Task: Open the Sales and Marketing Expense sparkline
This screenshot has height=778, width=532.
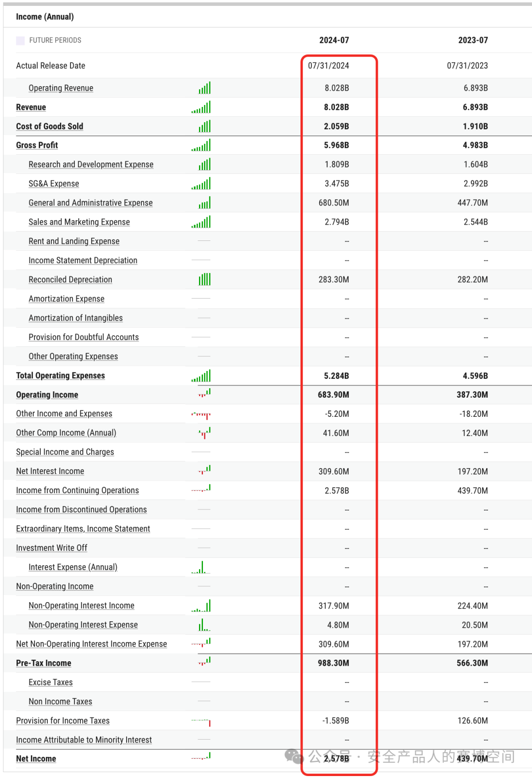Action: pyautogui.click(x=201, y=222)
